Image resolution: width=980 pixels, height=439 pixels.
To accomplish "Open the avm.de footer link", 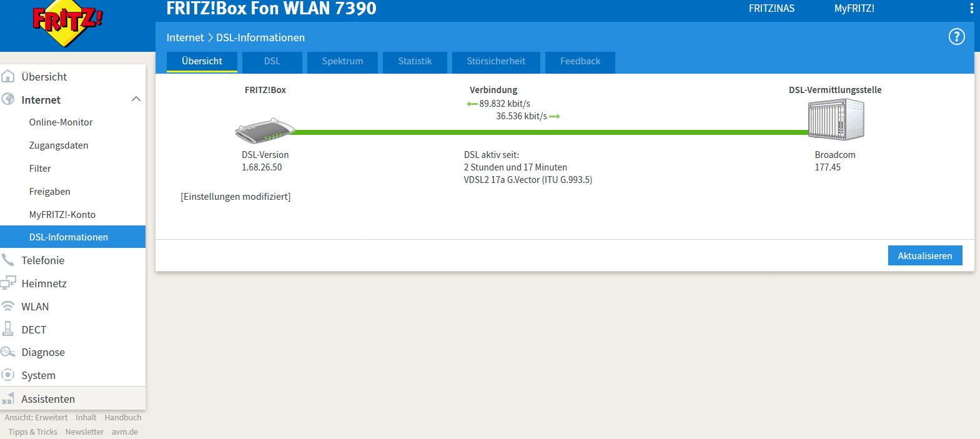I will tap(125, 432).
